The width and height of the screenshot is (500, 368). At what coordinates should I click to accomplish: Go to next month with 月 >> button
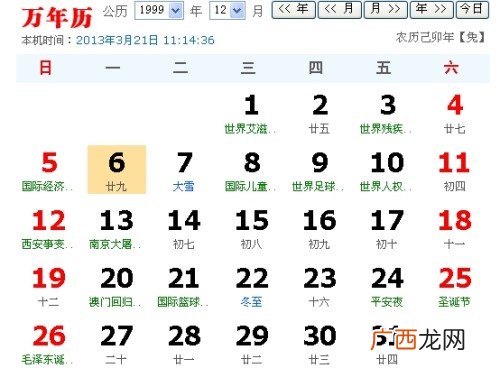click(x=385, y=10)
